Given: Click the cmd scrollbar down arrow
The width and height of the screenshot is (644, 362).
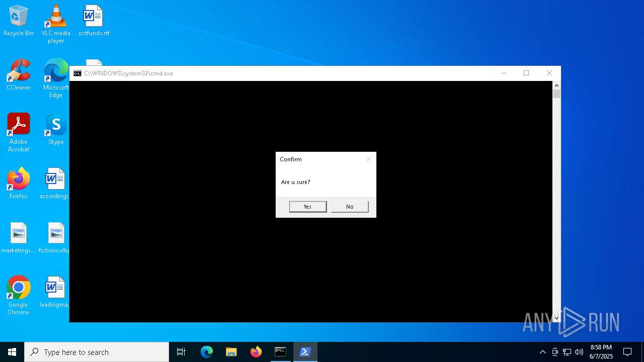Looking at the screenshot, I should tap(556, 318).
